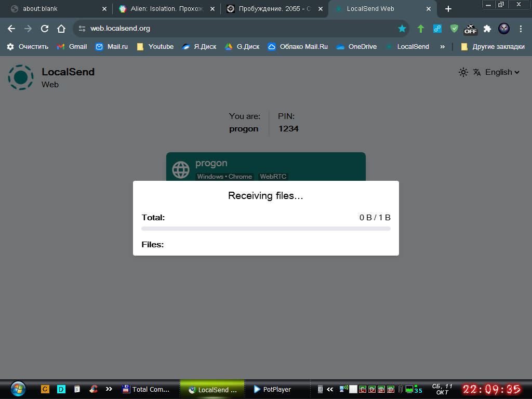The image size is (532, 399).
Task: Click the globe icon on progon card
Action: [181, 170]
